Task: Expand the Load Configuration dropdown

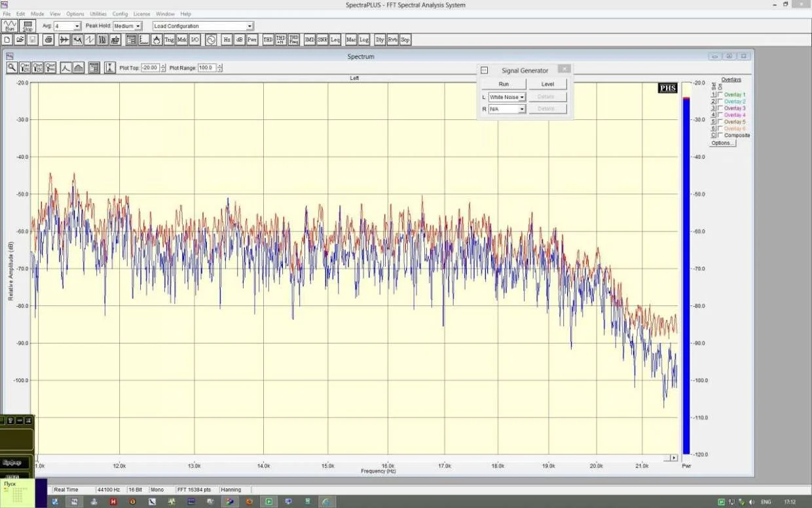Action: [x=203, y=26]
